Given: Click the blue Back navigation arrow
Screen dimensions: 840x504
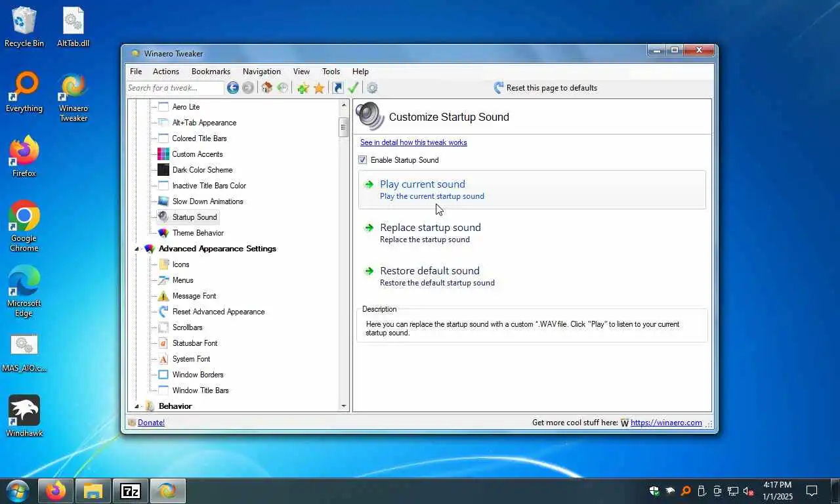Looking at the screenshot, I should click(233, 88).
